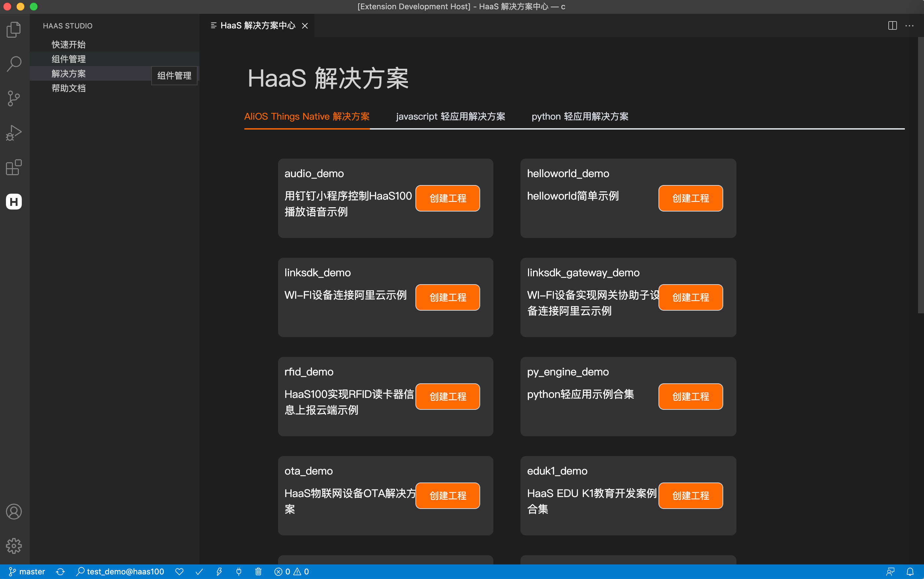Switch to the javascript 轻应用解决方案 tab
This screenshot has width=924, height=579.
(451, 116)
